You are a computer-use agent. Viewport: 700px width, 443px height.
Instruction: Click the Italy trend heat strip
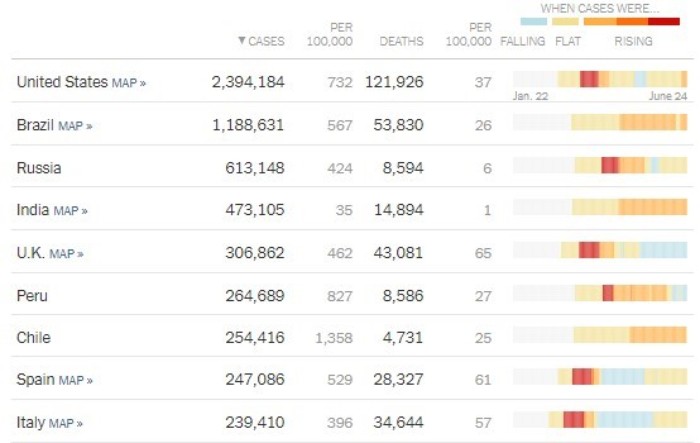pyautogui.click(x=600, y=420)
